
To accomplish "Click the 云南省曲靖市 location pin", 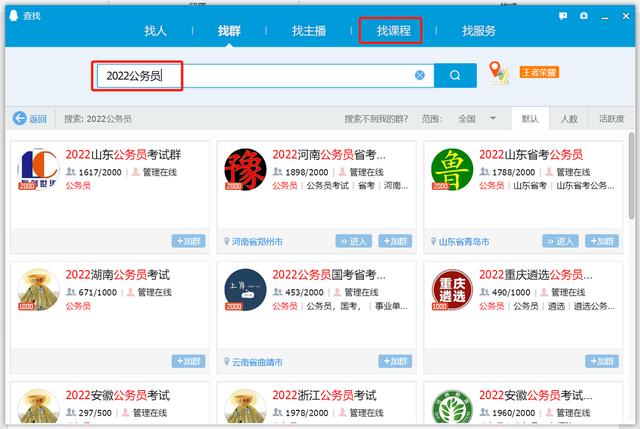I will point(225,362).
